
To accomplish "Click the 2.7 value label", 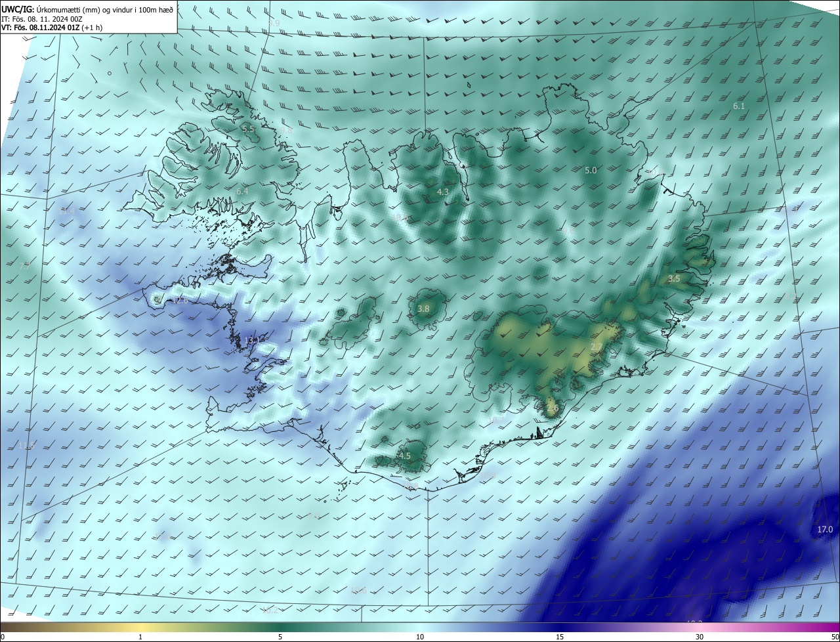I will point(597,347).
